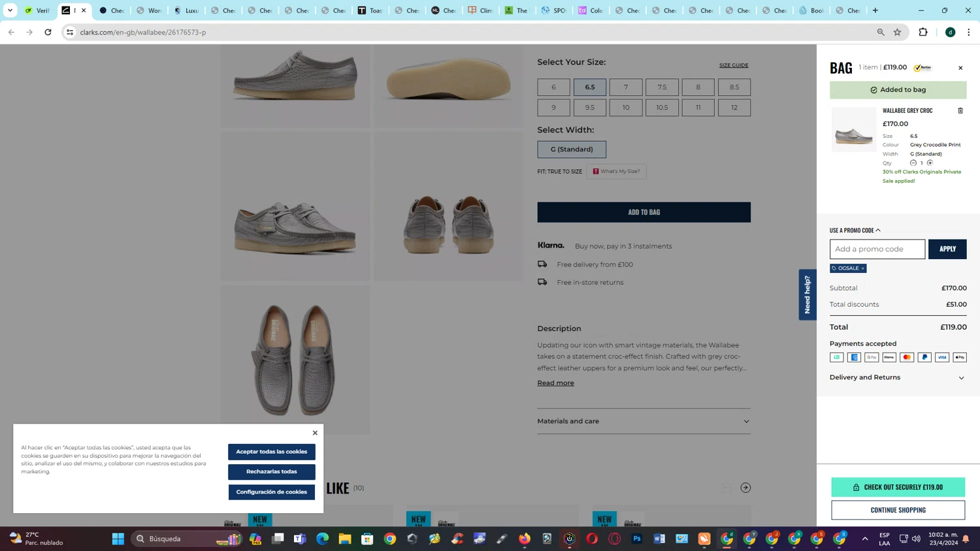Choose shoe size 10.5
The height and width of the screenshot is (551, 980).
(662, 108)
